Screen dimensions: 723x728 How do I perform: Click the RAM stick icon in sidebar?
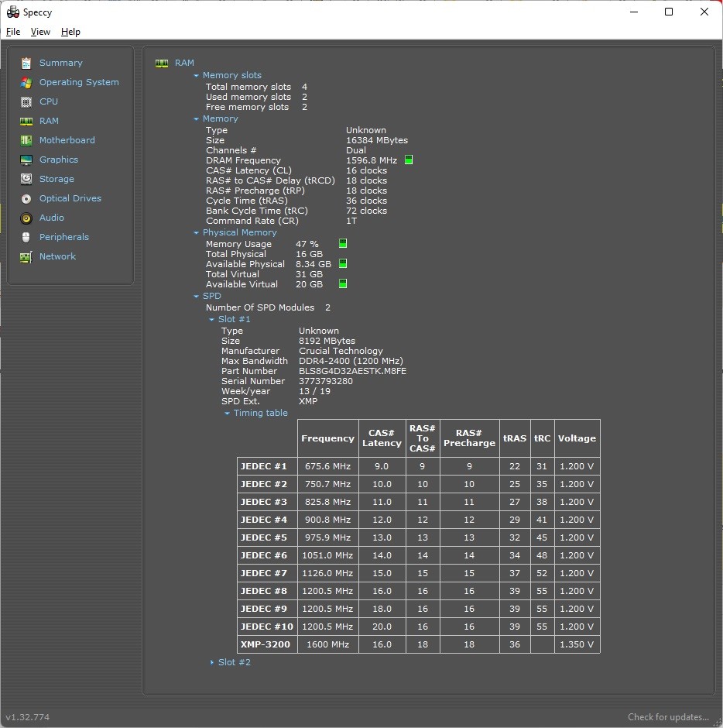click(26, 121)
